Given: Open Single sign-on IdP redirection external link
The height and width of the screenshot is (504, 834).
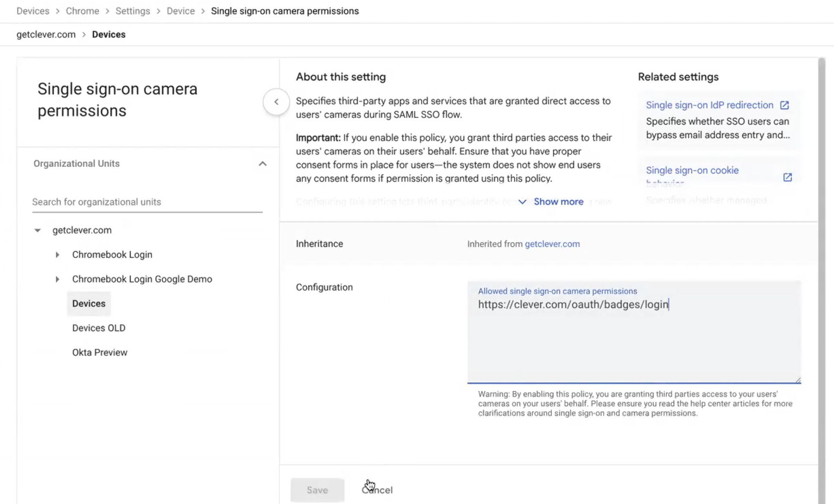Looking at the screenshot, I should 784,105.
